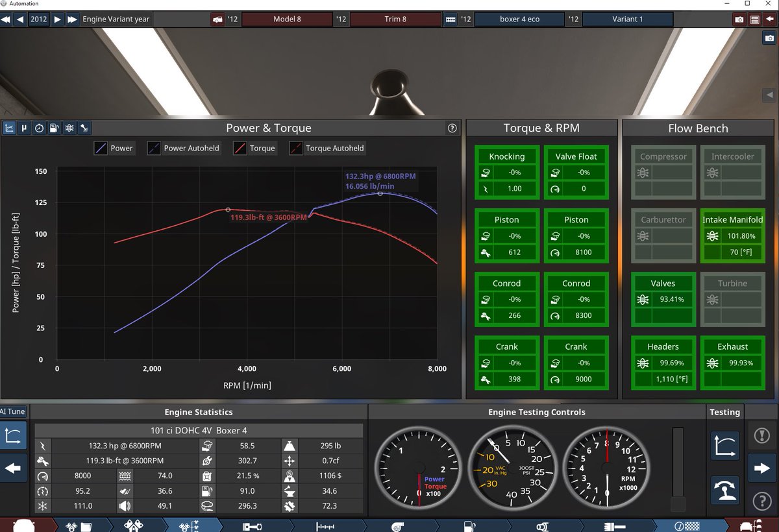The height and width of the screenshot is (532, 779).
Task: Click the AI Tune curve graph icon button
Action: click(x=14, y=436)
